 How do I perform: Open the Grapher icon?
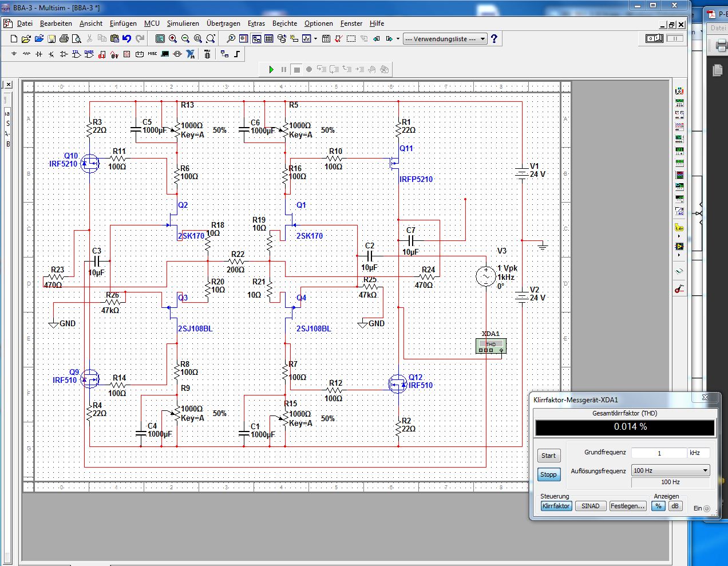point(306,39)
